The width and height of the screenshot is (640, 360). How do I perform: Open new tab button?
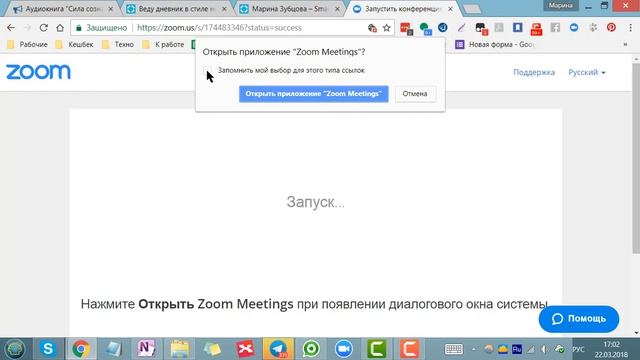tap(472, 9)
